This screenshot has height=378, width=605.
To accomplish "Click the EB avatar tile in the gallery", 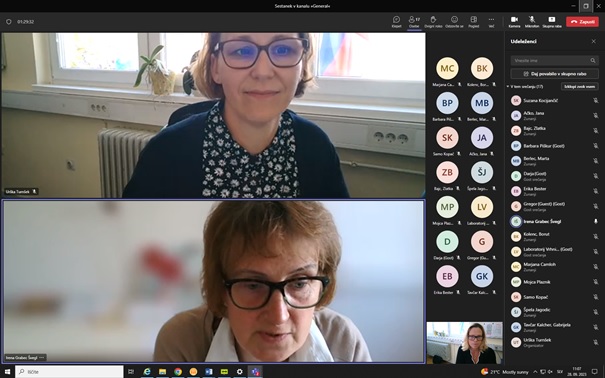I will pos(447,277).
